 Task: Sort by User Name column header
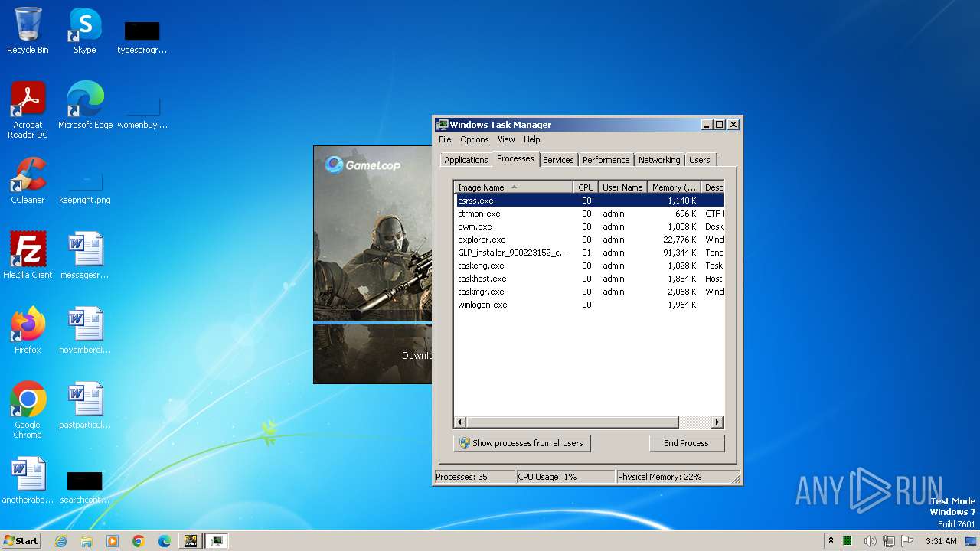pyautogui.click(x=622, y=187)
